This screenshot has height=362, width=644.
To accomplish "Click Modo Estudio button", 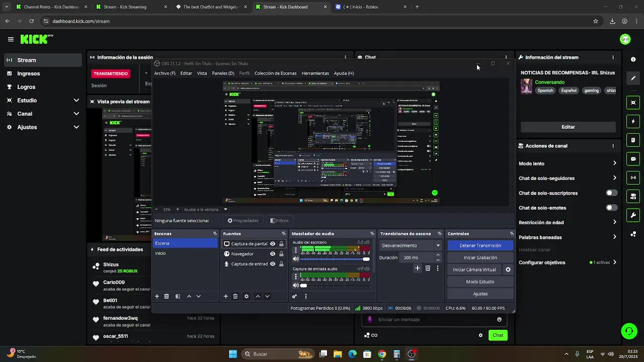I will click(480, 282).
